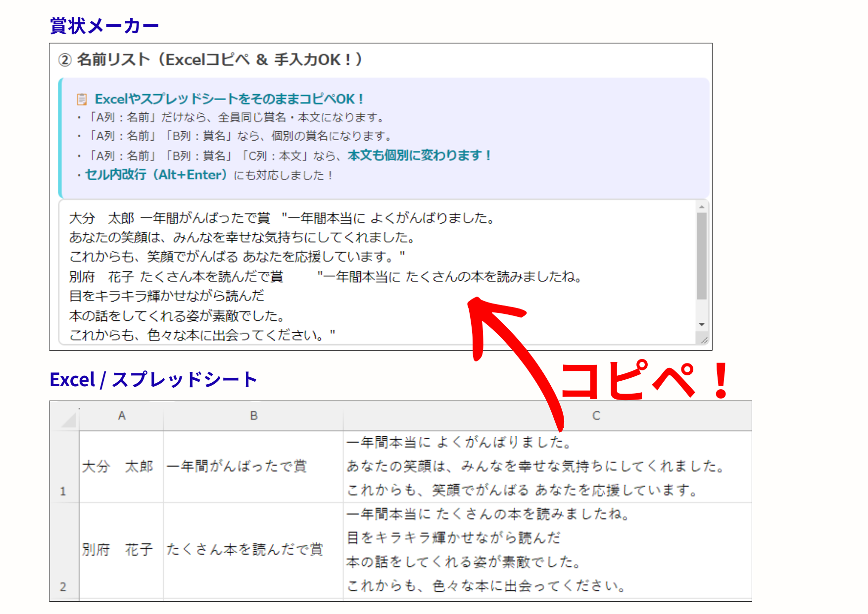Viewport: 868px width, 614px height.
Task: Click the bold 本文も個別に変わります！ text
Action: pyautogui.click(x=418, y=155)
